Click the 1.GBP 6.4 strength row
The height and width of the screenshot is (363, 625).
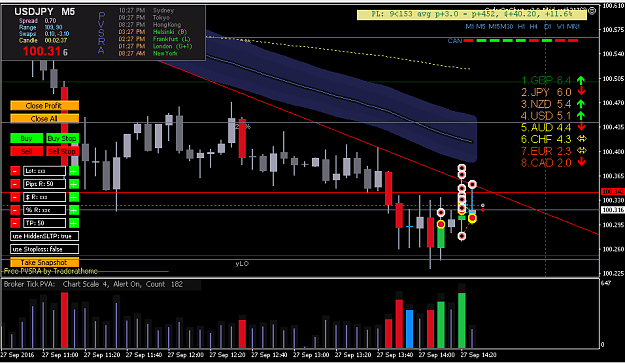pyautogui.click(x=553, y=80)
